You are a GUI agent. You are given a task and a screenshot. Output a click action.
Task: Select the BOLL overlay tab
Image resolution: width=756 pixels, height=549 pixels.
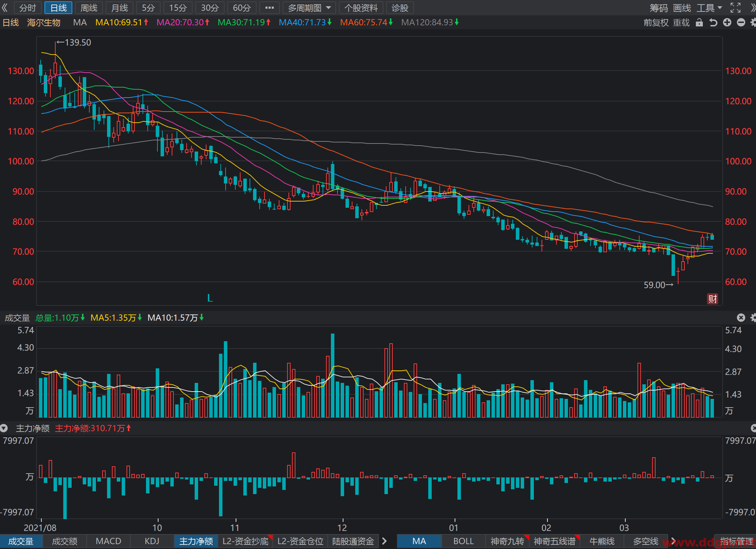[x=463, y=541]
